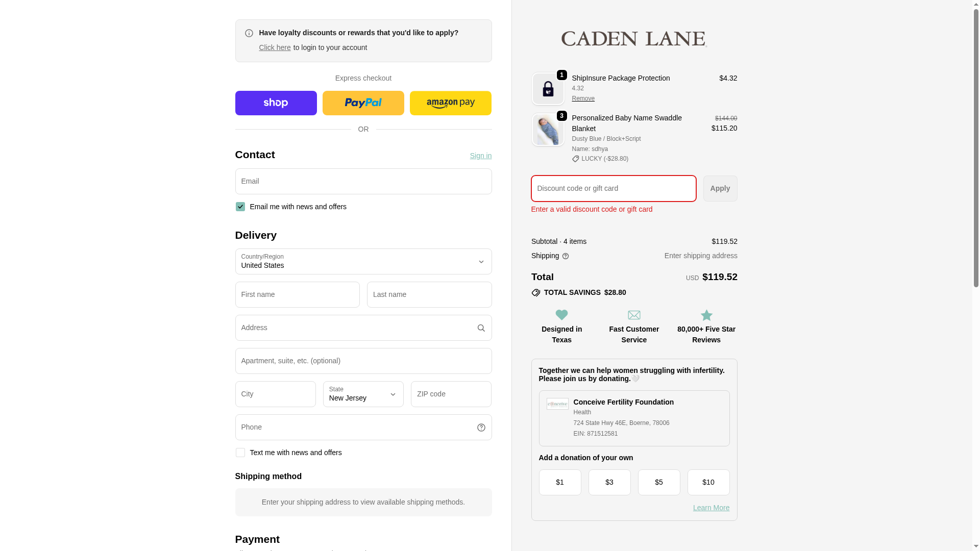The height and width of the screenshot is (551, 980).
Task: Open the Country/Region dropdown
Action: (x=363, y=261)
